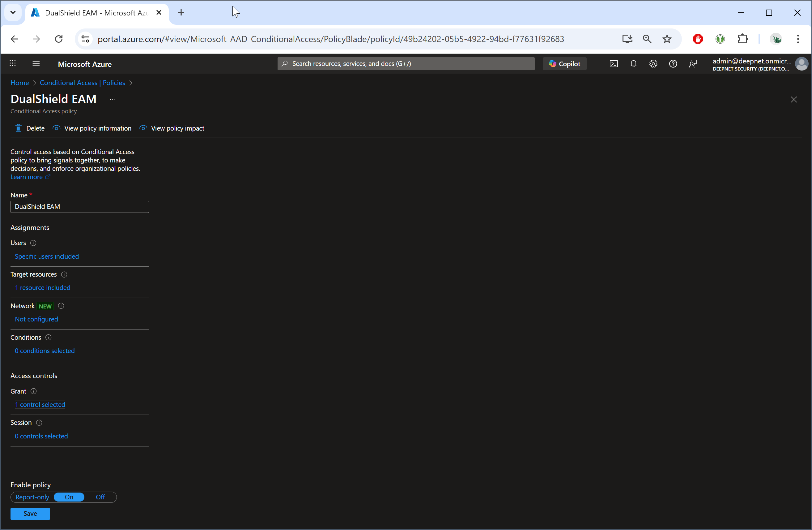This screenshot has width=812, height=530.
Task: Click info icon next to Users
Action: 33,243
